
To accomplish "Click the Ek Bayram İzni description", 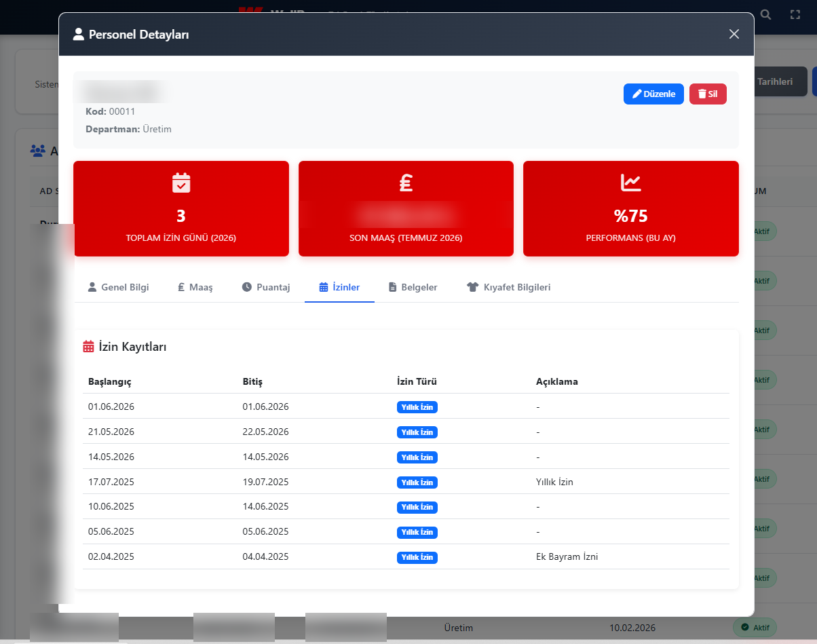I will (x=567, y=556).
